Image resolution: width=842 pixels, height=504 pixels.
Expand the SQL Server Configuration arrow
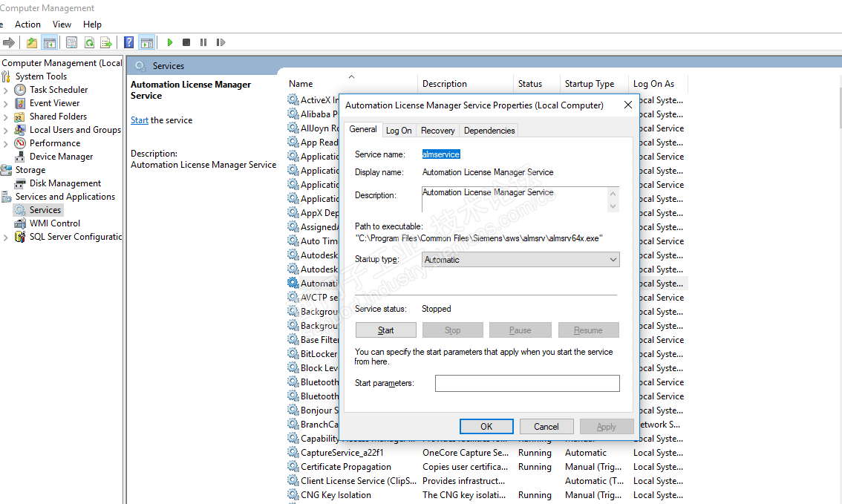click(6, 238)
